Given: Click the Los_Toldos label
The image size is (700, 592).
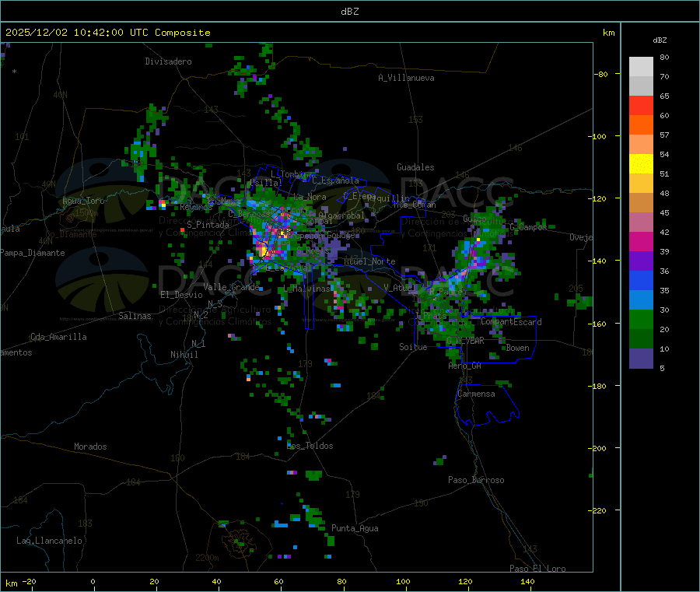Looking at the screenshot, I should pos(310,446).
